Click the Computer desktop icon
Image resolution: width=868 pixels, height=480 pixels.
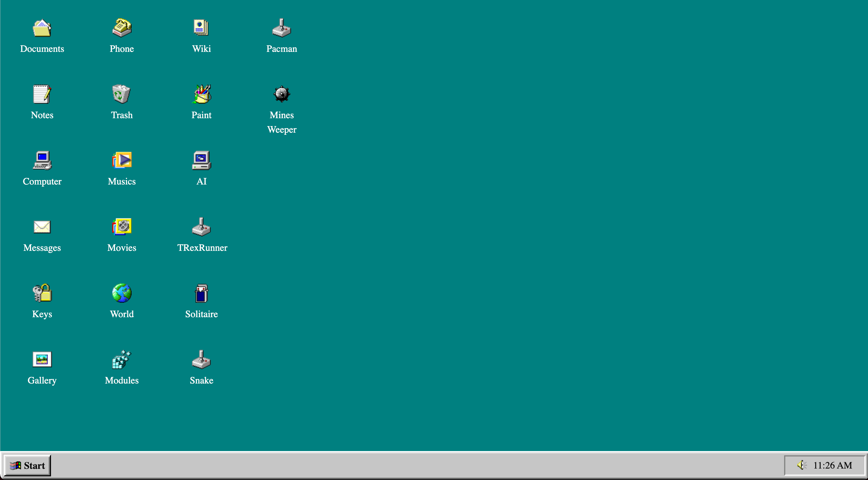42,161
